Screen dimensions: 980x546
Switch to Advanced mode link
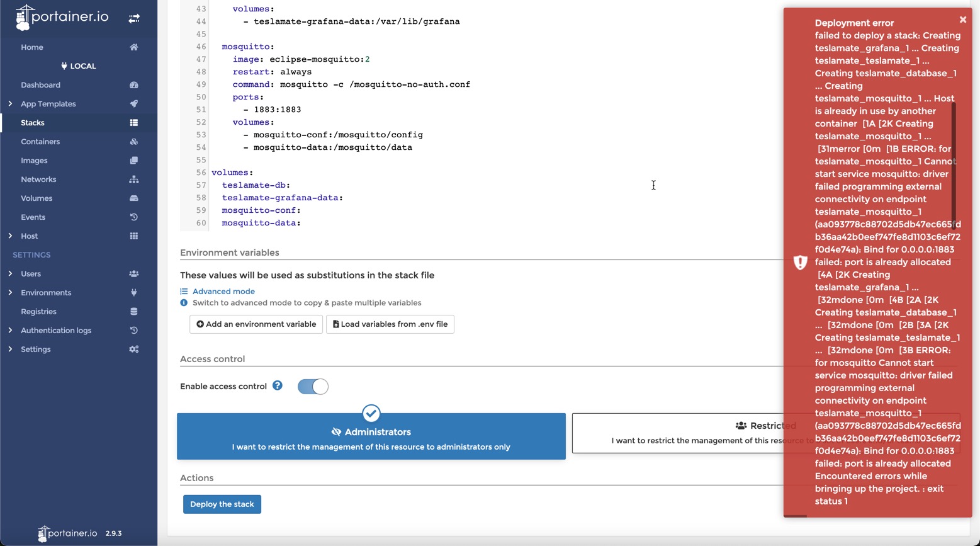[223, 292]
